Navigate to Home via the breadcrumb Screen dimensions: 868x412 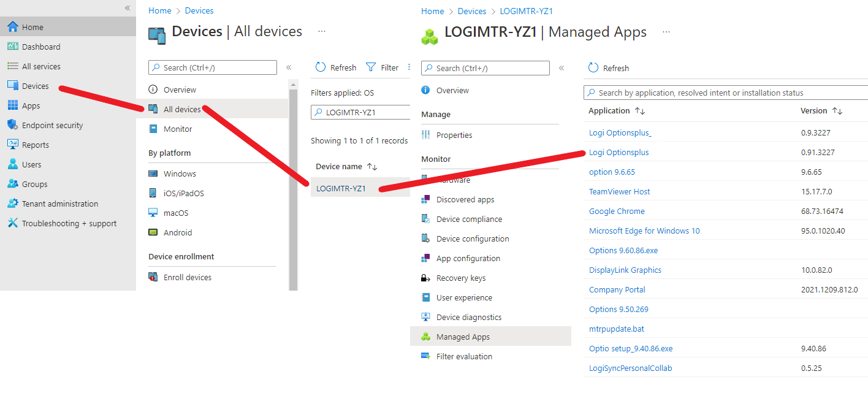(x=432, y=10)
